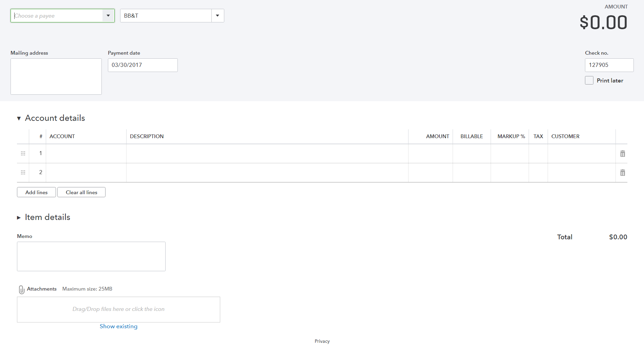
Task: Expand the Item details section
Action: coord(19,218)
